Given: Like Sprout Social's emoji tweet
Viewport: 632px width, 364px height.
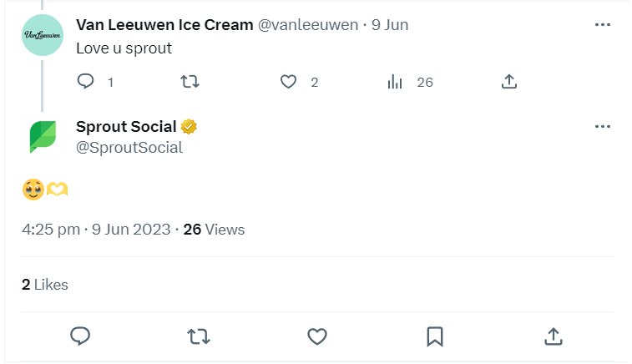Looking at the screenshot, I should (x=316, y=336).
